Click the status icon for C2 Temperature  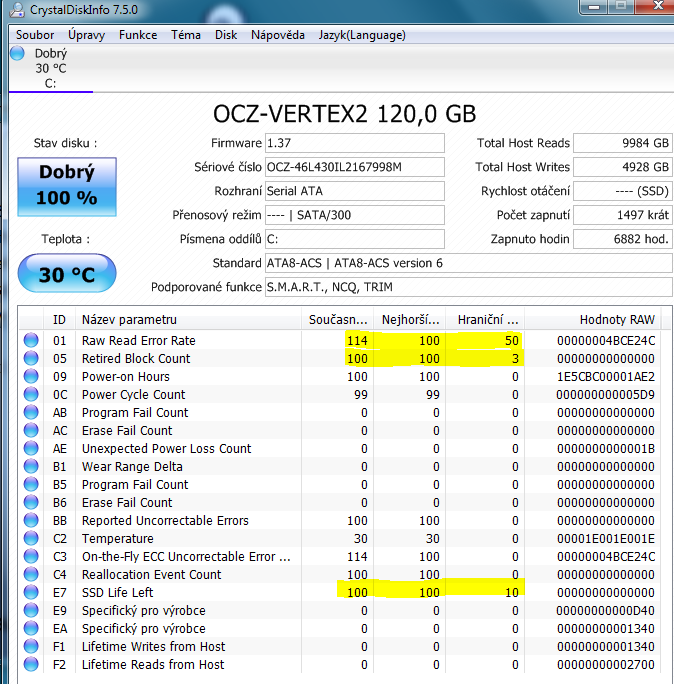(31, 538)
